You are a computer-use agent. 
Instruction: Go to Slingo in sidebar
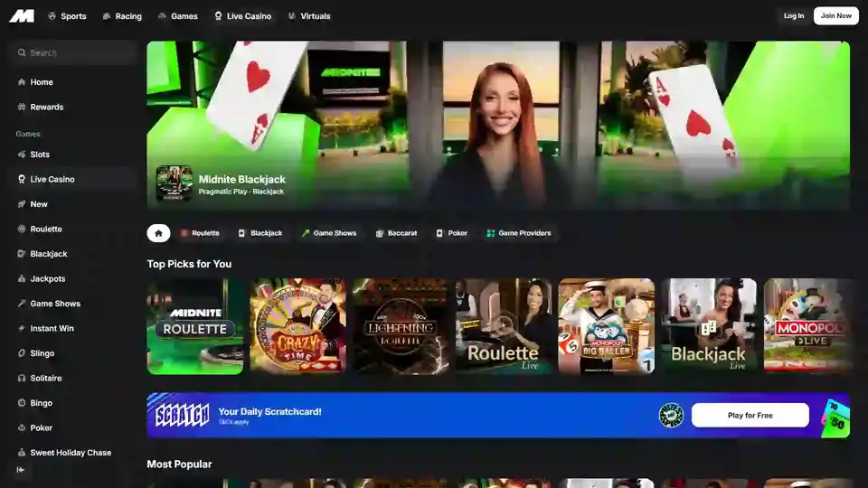(72, 353)
